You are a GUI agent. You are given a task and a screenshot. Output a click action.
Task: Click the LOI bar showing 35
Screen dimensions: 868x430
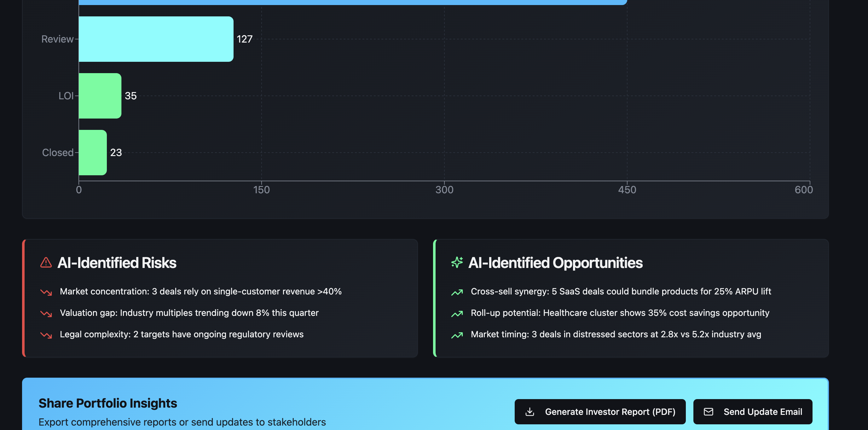[x=100, y=96]
